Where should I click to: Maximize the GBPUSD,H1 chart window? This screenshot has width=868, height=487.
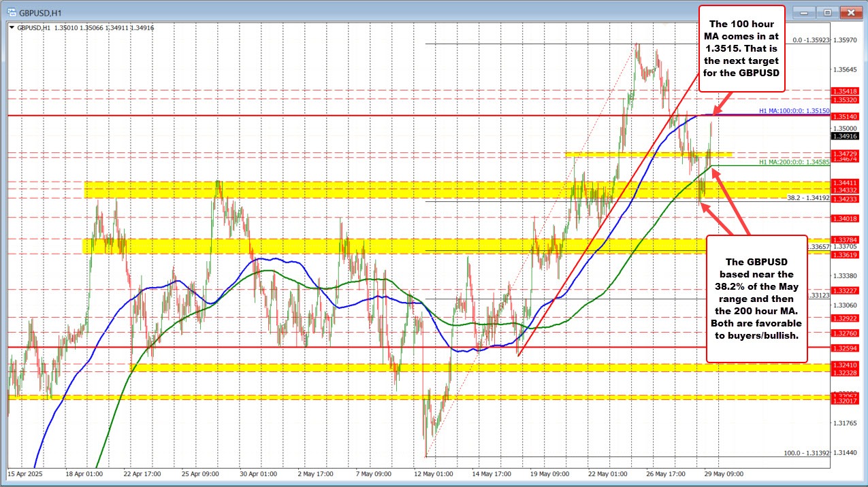tap(828, 12)
